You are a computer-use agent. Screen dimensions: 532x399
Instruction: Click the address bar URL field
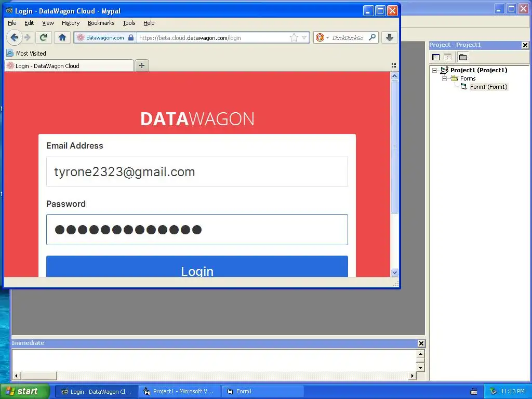[213, 37]
